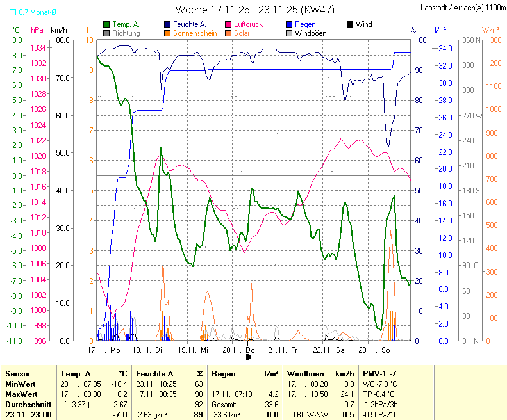The image size is (507, 420).
Task: Select the orange Sonnenschein legend marker
Action: (168, 33)
